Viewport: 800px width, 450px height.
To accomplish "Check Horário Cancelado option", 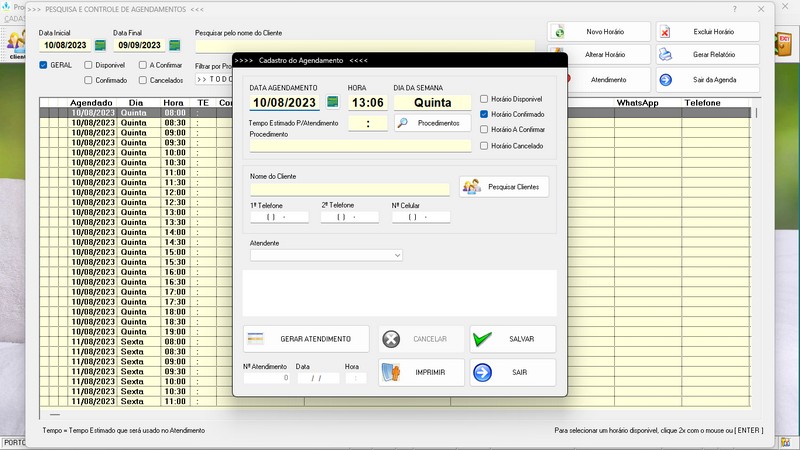I will tap(484, 146).
